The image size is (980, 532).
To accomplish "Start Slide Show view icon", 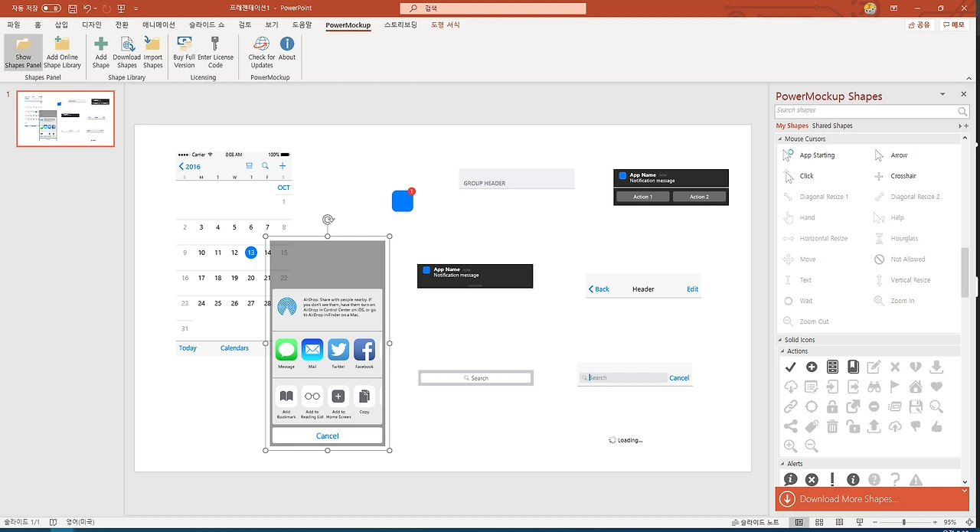I will (861, 522).
